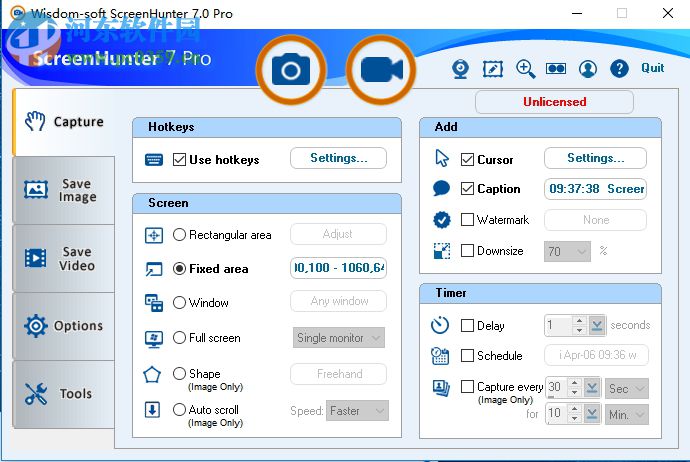Image resolution: width=690 pixels, height=462 pixels.
Task: Open the Delay seconds dropdown arrow
Action: [x=597, y=325]
